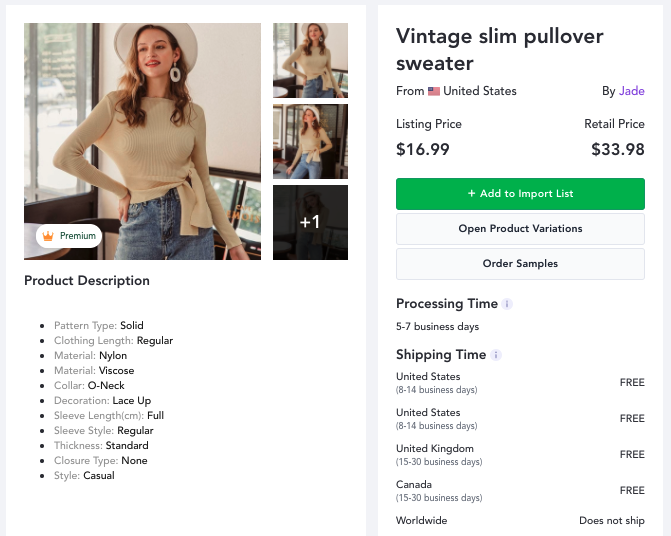
Task: Click the Premium crown badge icon
Action: point(48,236)
